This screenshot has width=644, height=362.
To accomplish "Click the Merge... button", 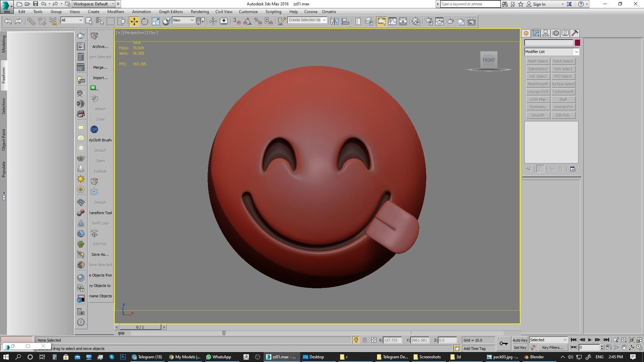I will click(x=100, y=67).
